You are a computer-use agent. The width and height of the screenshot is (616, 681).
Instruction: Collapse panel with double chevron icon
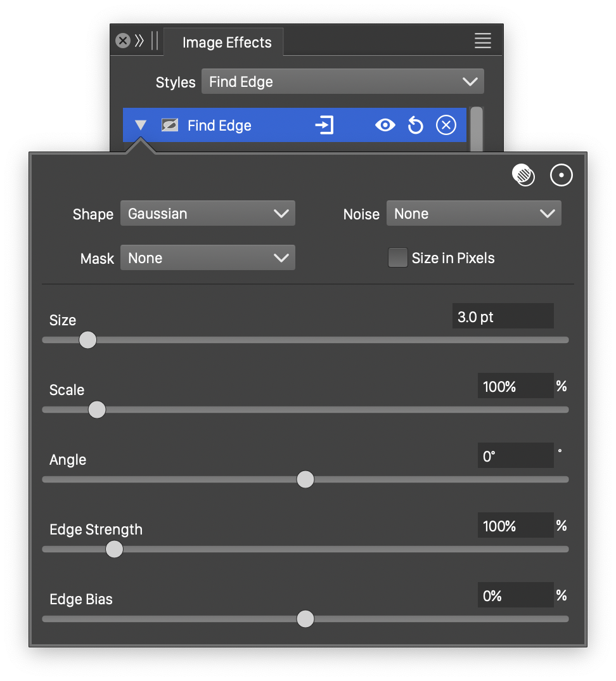click(139, 41)
